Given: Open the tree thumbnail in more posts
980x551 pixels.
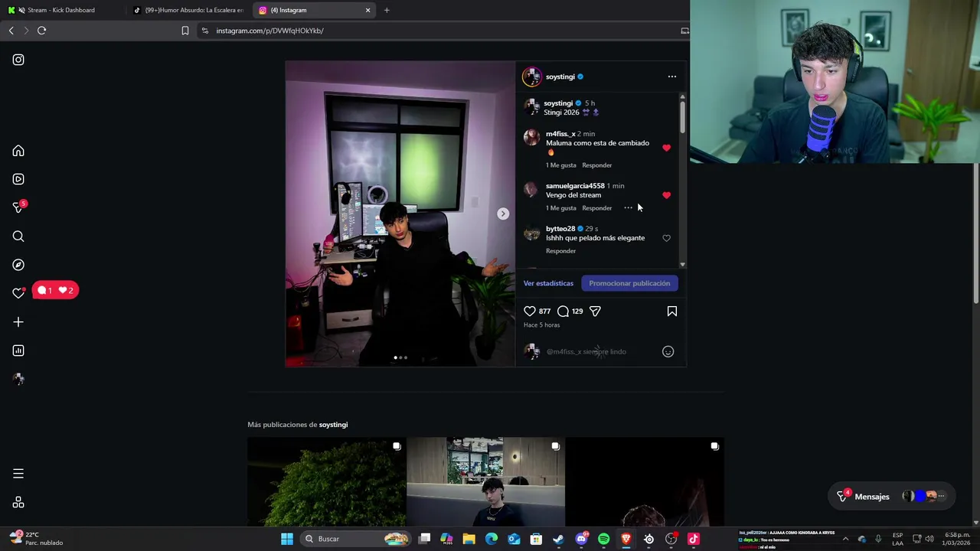Looking at the screenshot, I should pos(327,482).
